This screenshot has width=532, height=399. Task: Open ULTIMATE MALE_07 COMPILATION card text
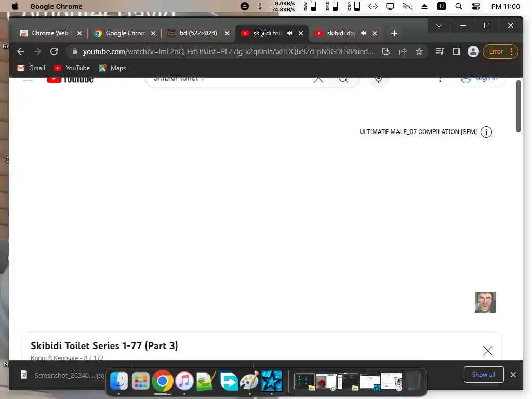click(418, 132)
